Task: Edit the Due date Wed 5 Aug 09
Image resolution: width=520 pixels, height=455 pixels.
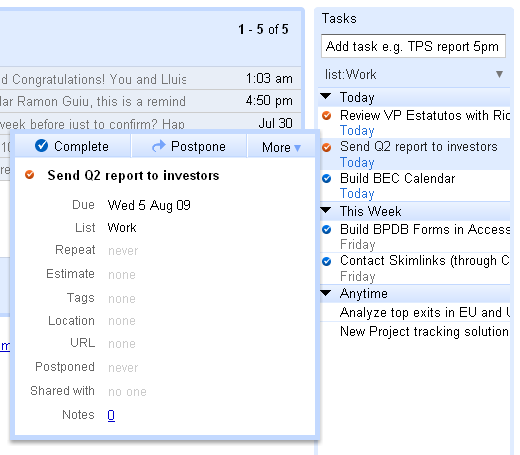Action: (149, 205)
